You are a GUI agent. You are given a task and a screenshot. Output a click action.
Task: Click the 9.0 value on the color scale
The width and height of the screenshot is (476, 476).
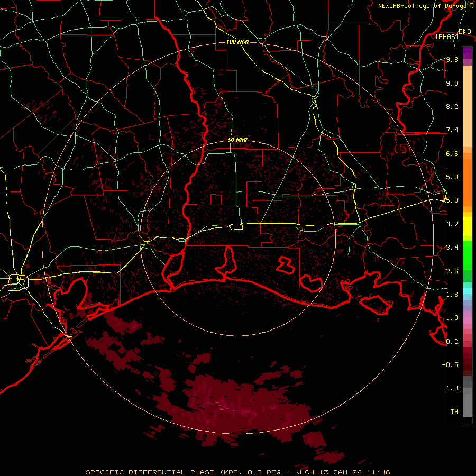click(452, 83)
